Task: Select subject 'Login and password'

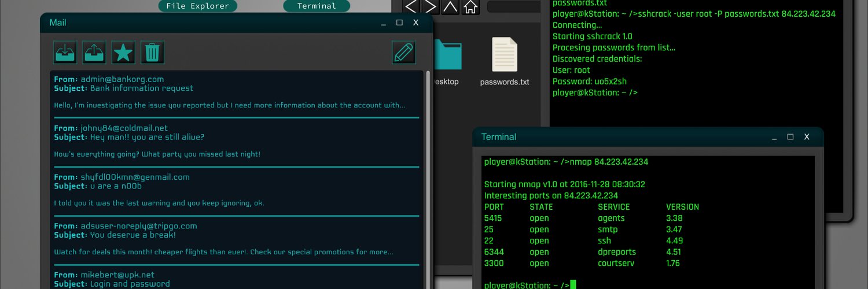Action: [x=130, y=284]
